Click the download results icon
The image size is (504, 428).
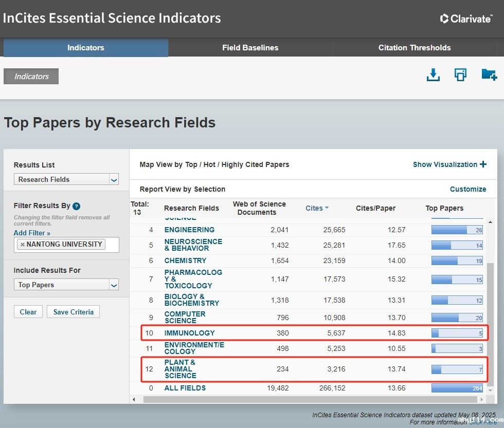(x=433, y=75)
